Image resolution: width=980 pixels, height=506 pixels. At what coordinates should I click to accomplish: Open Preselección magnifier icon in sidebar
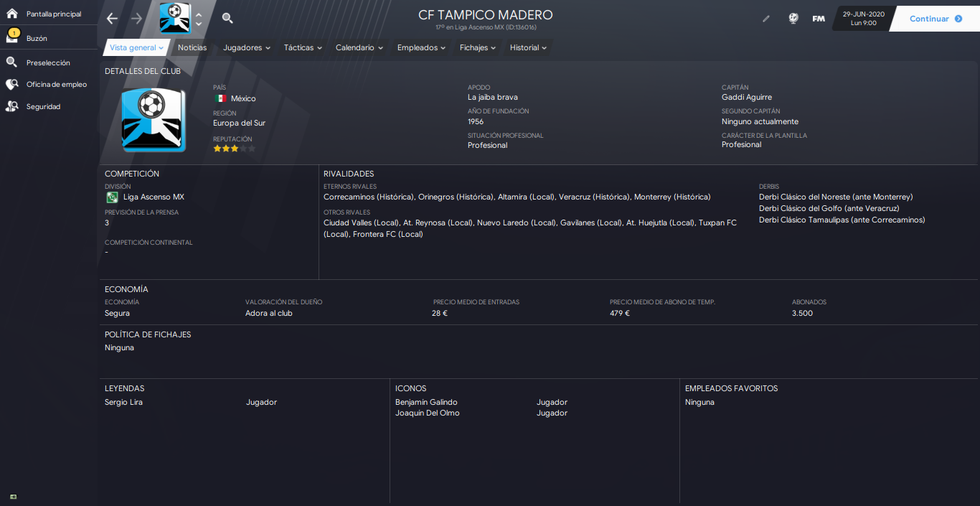11,62
